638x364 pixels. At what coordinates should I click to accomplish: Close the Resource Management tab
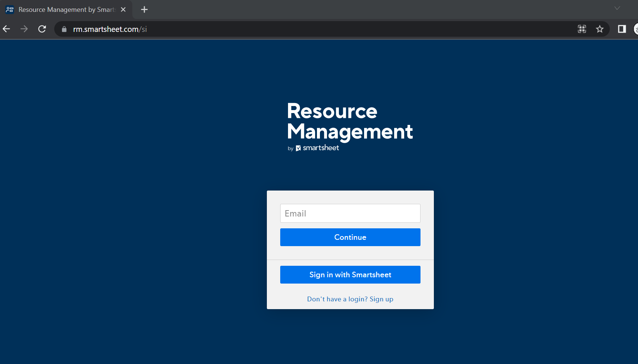coord(123,10)
